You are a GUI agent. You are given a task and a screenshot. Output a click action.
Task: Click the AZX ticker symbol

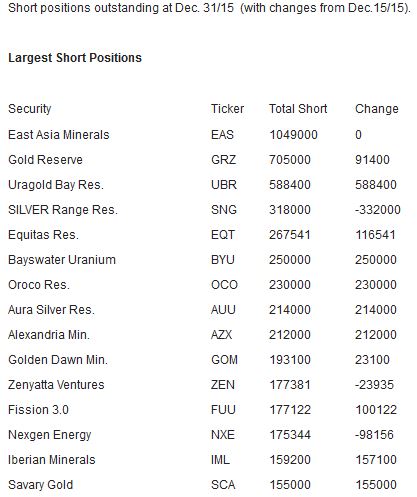click(x=221, y=335)
